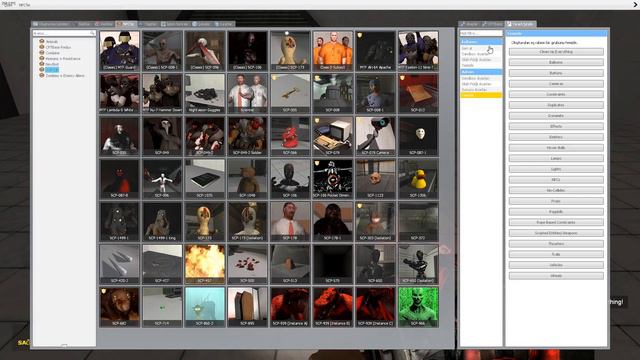Choose the SCP-1123 skull thumbnail
Screen dimensions: 640x360
[x=376, y=179]
